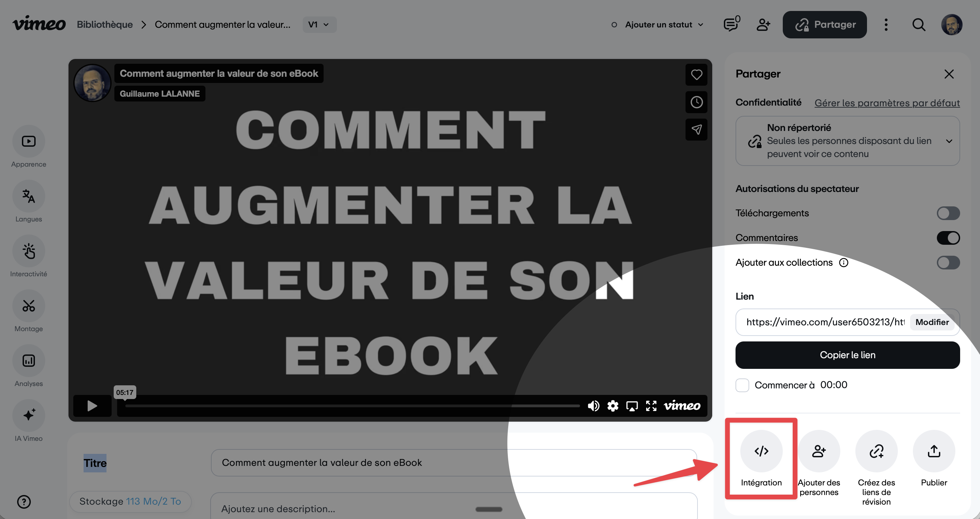Click the Copier le lien button

(x=847, y=355)
